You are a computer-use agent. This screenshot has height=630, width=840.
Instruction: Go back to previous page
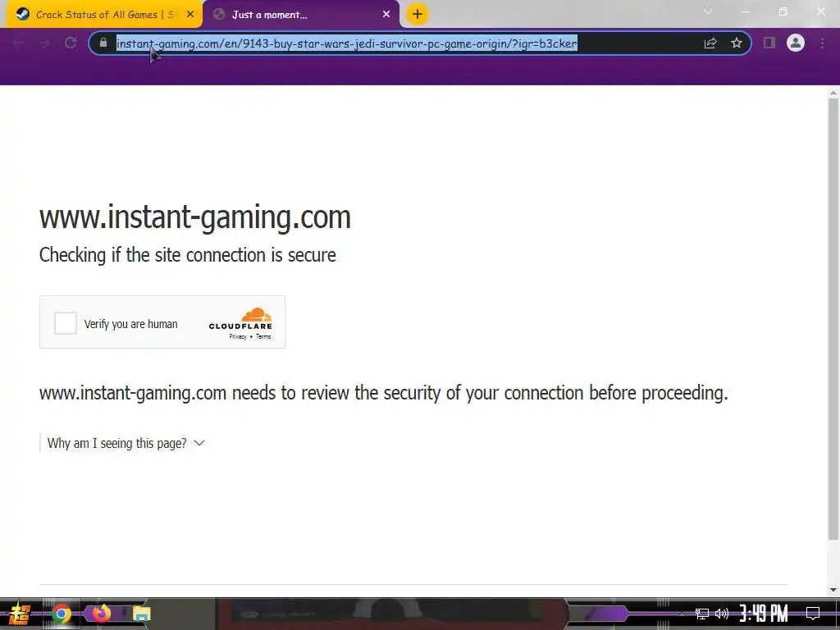18,43
